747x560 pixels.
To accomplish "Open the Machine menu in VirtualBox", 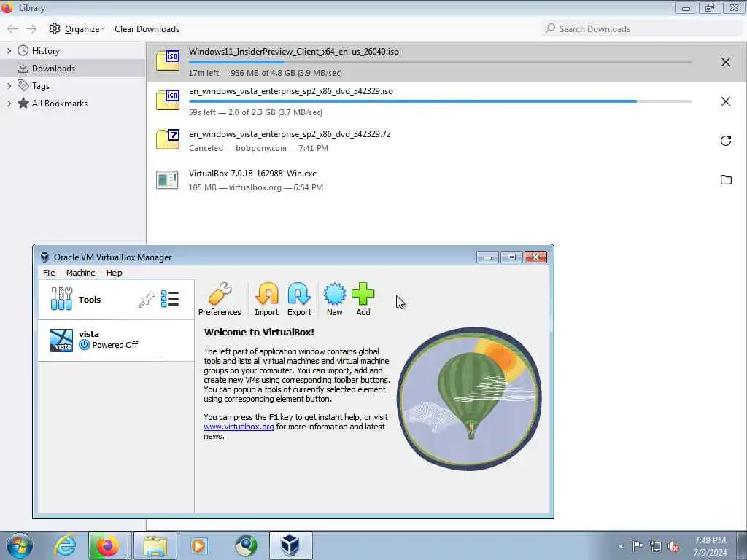I will pos(80,273).
